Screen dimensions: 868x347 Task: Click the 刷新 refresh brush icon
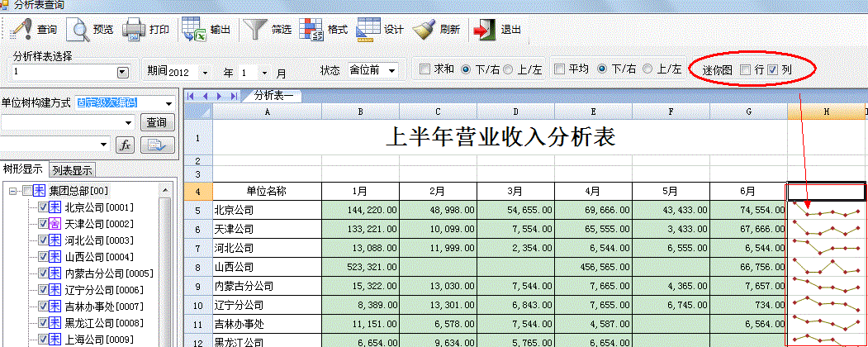[x=425, y=30]
